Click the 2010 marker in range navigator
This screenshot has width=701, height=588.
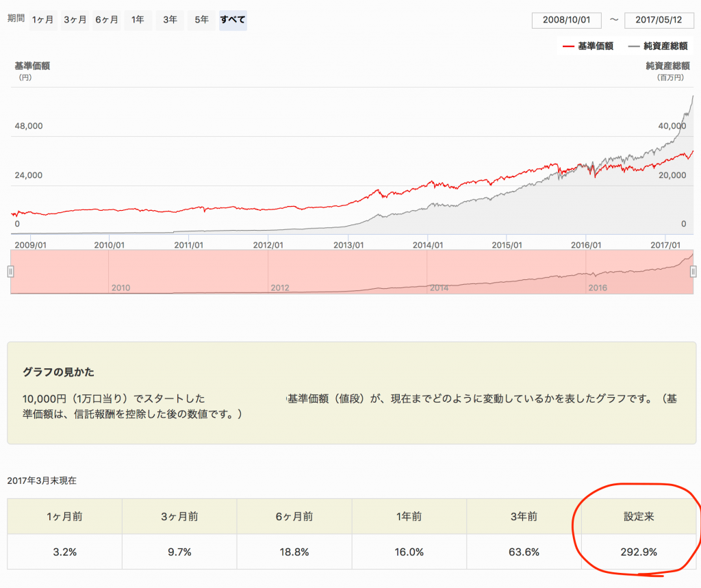point(120,288)
